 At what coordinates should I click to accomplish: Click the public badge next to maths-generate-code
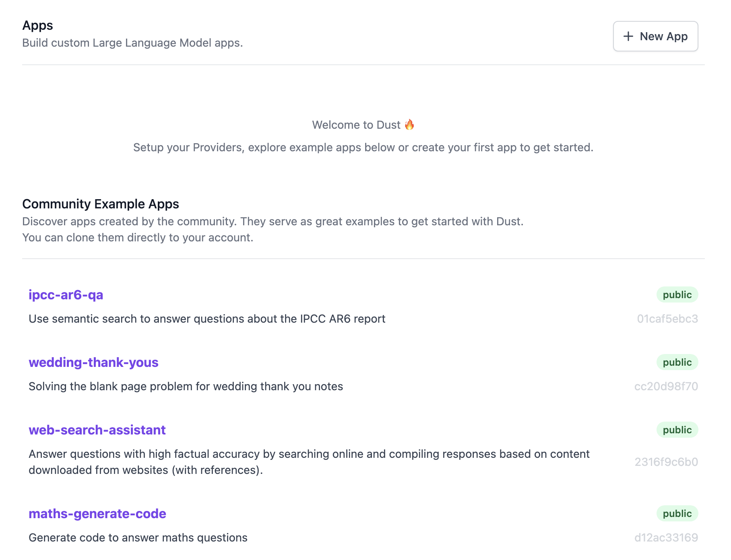click(x=677, y=513)
